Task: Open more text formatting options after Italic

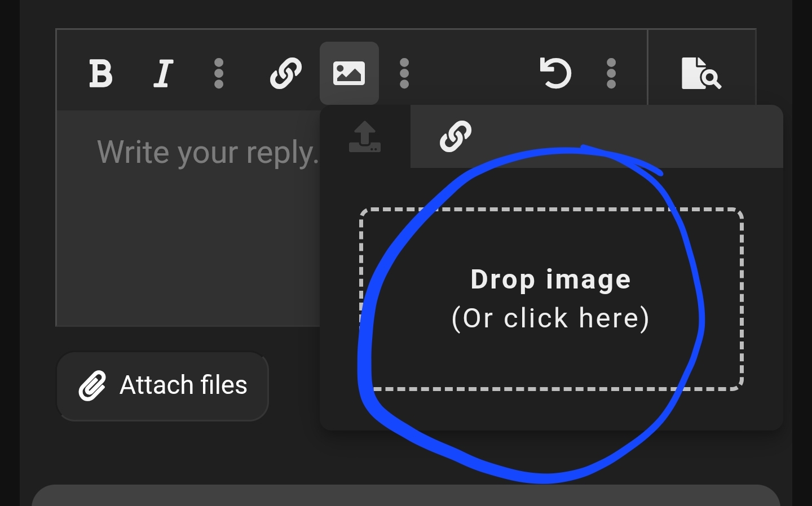Action: 219,73
